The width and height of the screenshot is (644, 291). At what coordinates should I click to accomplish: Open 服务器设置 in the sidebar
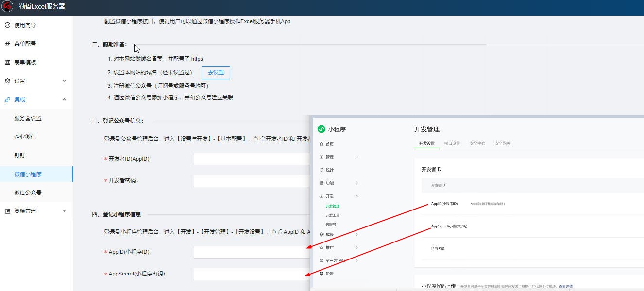[x=28, y=118]
